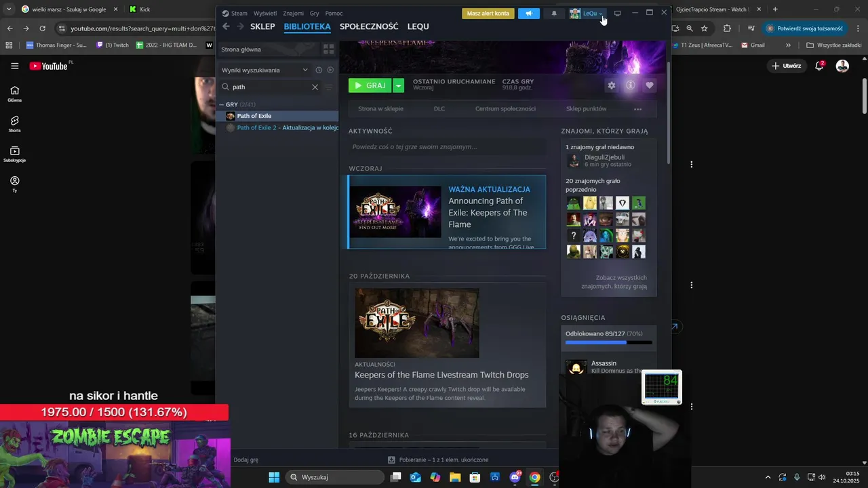This screenshot has height=488, width=868.
Task: Go forward in Steam navigation
Action: pos(240,26)
